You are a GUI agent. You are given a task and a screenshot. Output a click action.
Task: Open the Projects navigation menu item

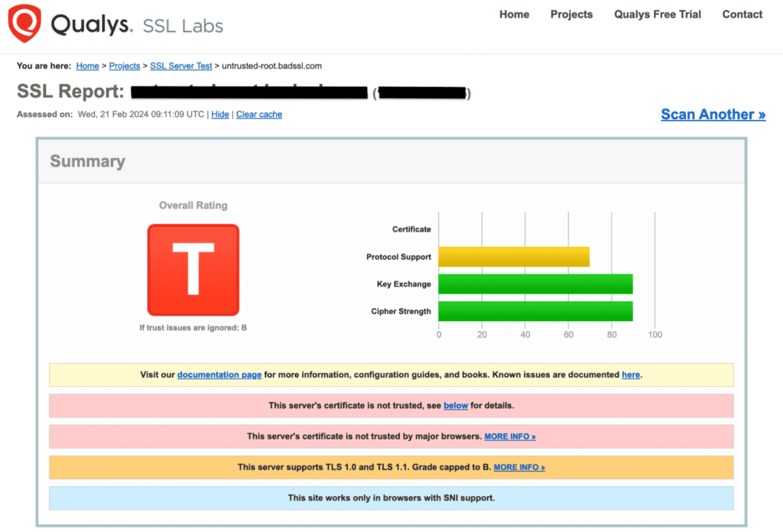pos(571,15)
